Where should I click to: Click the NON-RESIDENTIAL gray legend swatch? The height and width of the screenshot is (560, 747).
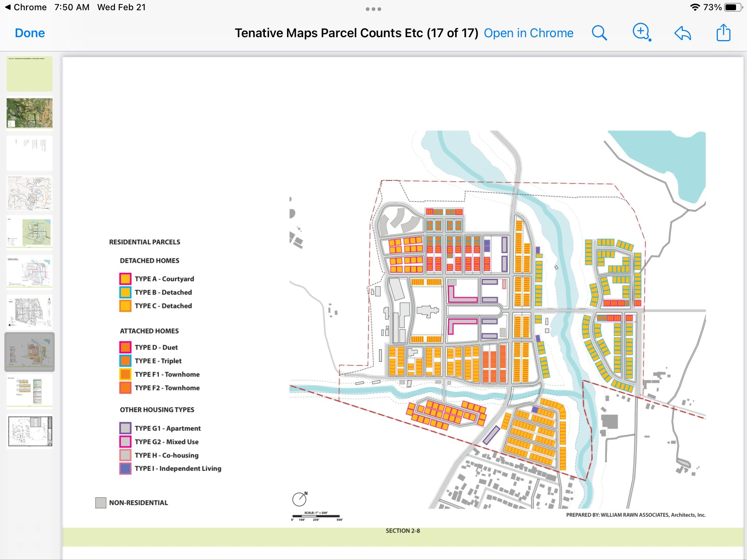coord(101,503)
